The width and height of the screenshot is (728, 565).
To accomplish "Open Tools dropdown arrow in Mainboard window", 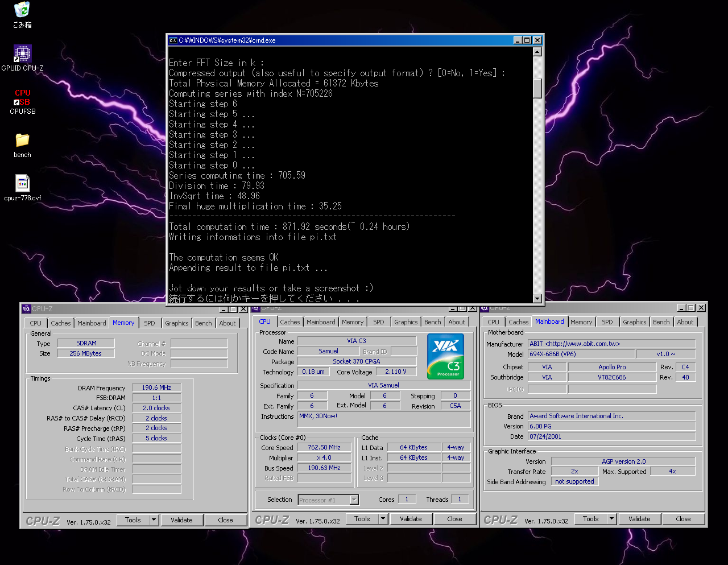I will pyautogui.click(x=611, y=519).
